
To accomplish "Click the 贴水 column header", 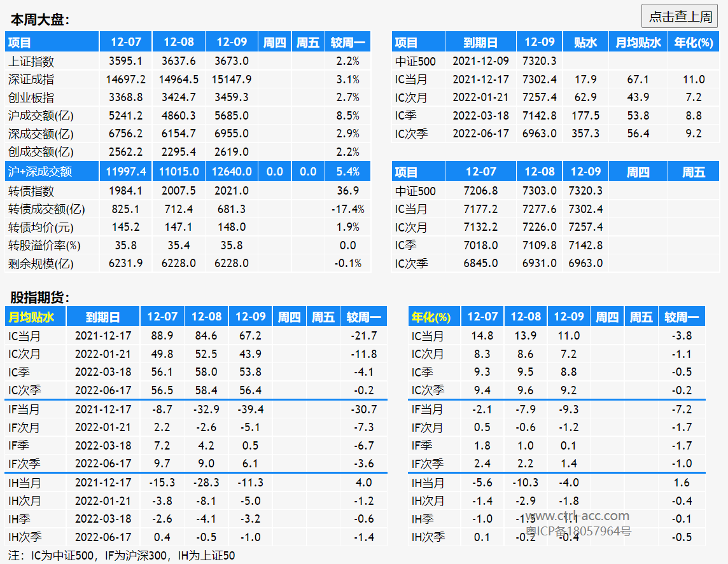I will [x=585, y=42].
